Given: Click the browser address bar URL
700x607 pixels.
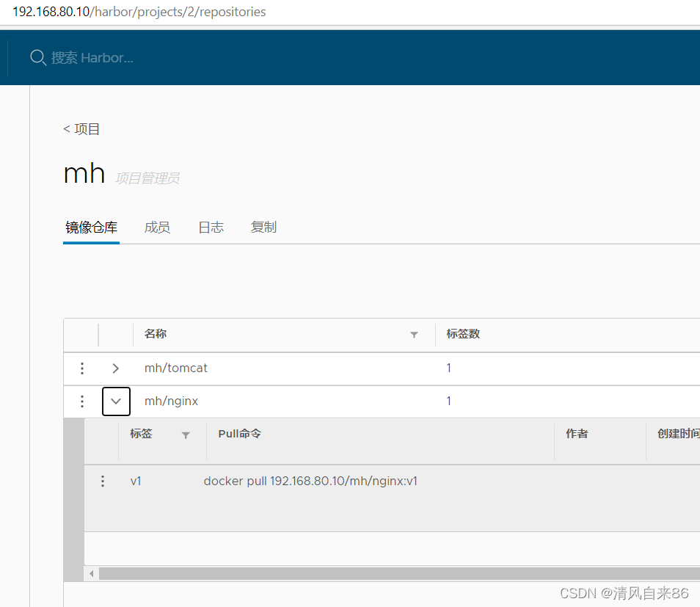Looking at the screenshot, I should coord(138,12).
